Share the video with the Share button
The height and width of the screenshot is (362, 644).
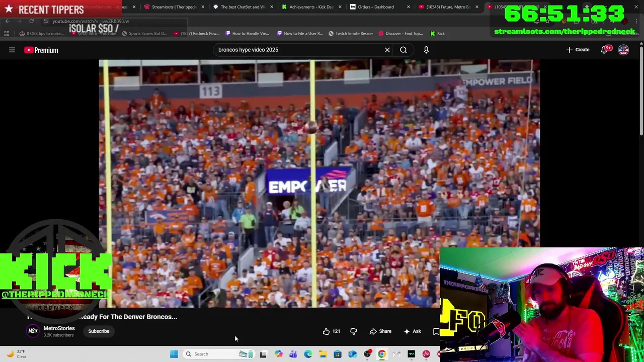point(380,331)
